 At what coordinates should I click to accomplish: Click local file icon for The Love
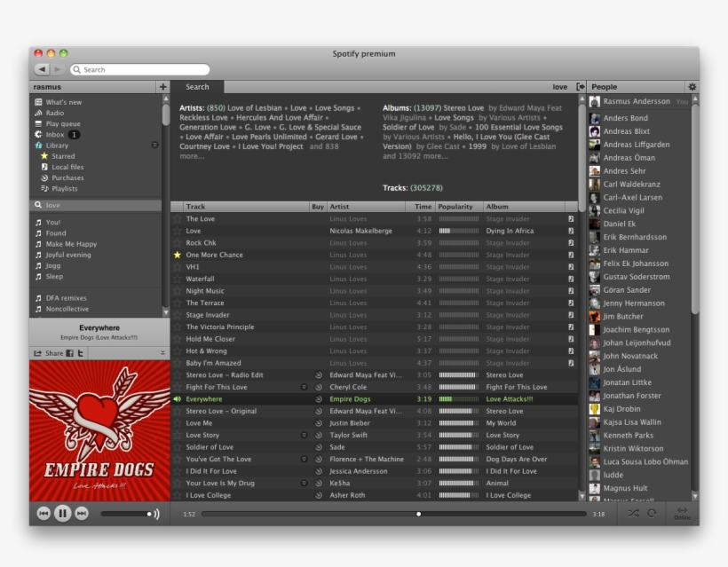click(x=571, y=219)
